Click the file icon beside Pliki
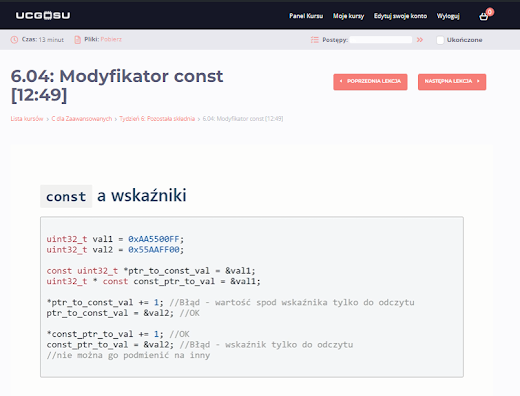The width and height of the screenshot is (520, 396). 77,40
